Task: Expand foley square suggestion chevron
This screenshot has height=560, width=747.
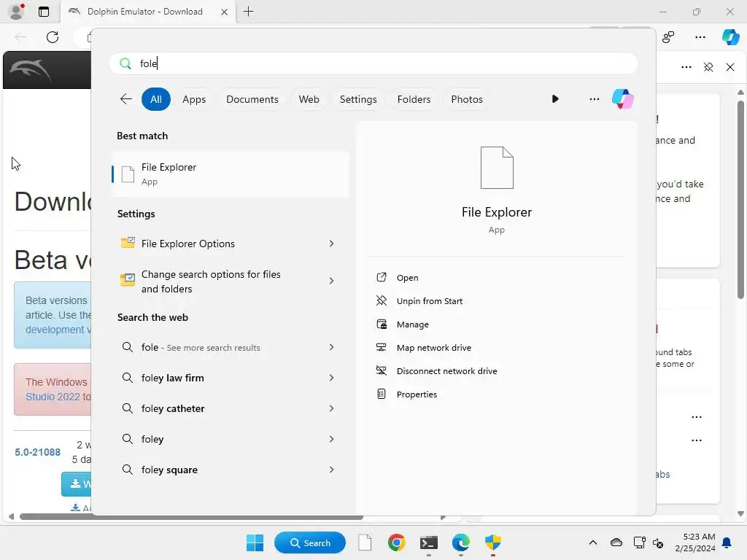Action: (x=332, y=469)
